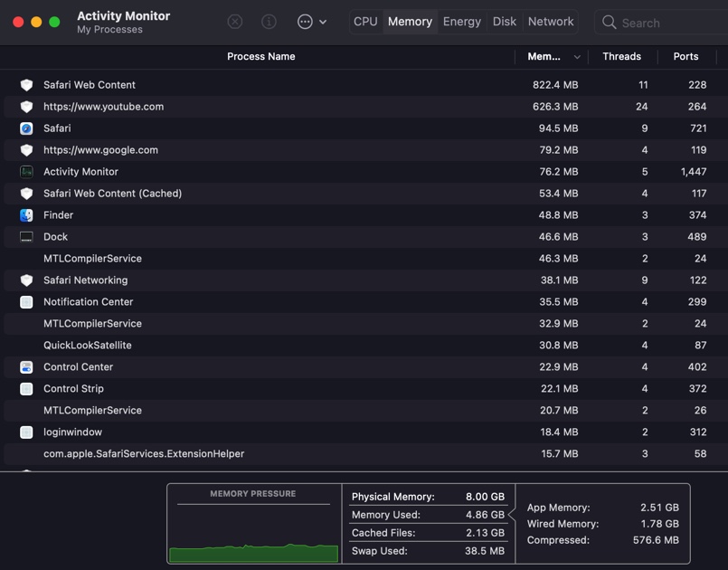Select the Dock process name

coord(55,237)
